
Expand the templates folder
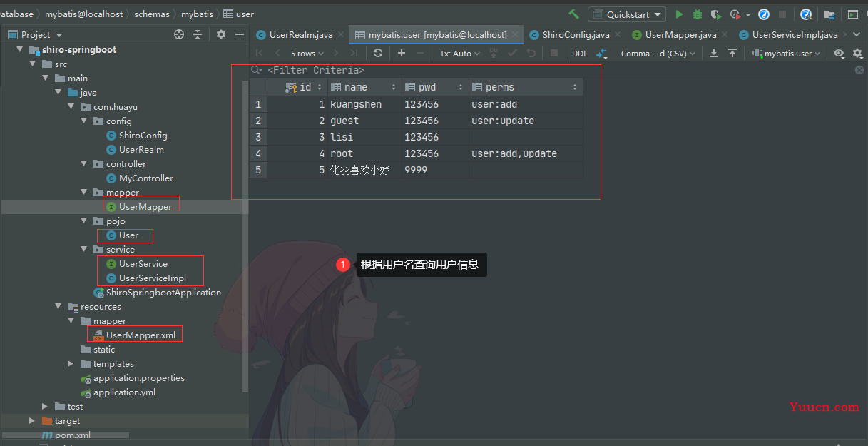pos(70,364)
